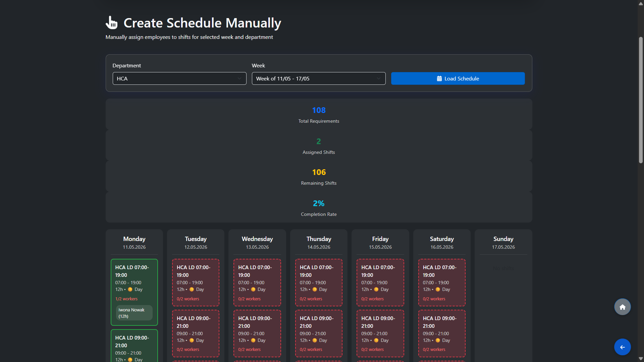644x362 pixels.
Task: Select the Iwona Nowak (12h) assignment chip
Action: (134, 313)
